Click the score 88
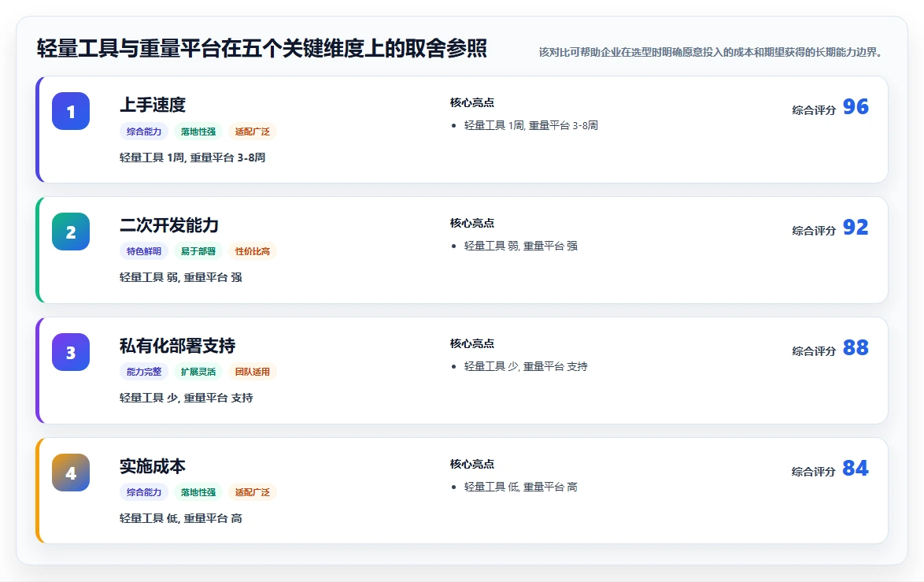Image resolution: width=924 pixels, height=582 pixels. (856, 348)
